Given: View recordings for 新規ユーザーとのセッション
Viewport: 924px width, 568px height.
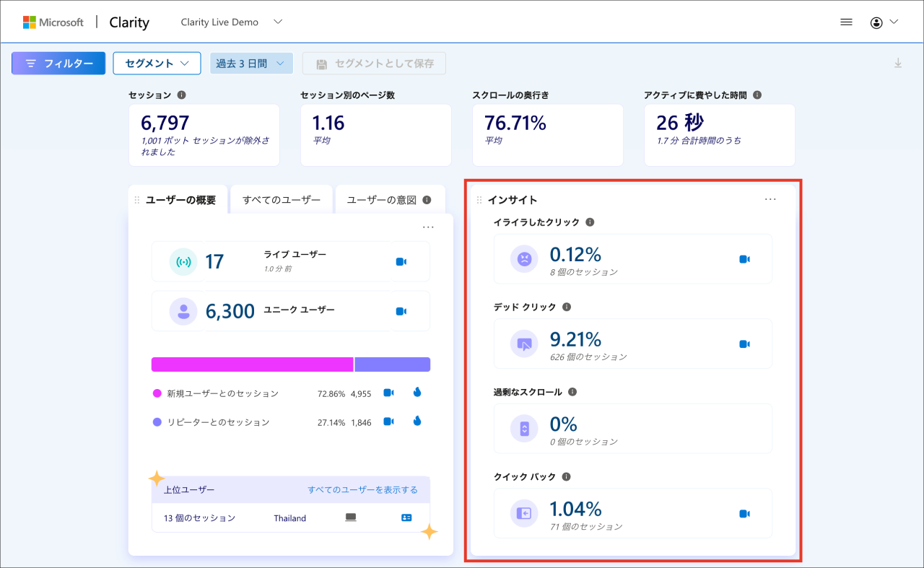Looking at the screenshot, I should click(388, 393).
